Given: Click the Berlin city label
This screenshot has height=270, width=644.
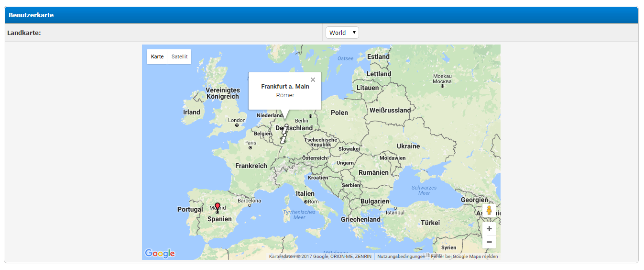Looking at the screenshot, I should [x=302, y=121].
